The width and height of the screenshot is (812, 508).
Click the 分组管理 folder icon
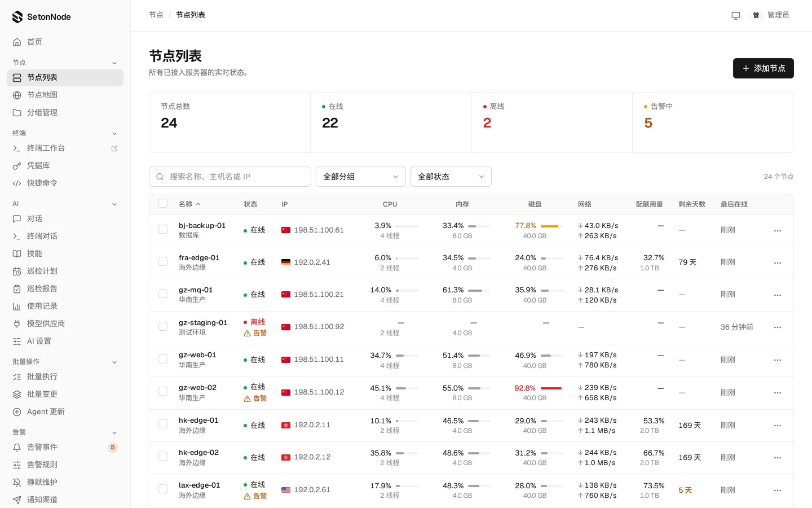tap(17, 113)
